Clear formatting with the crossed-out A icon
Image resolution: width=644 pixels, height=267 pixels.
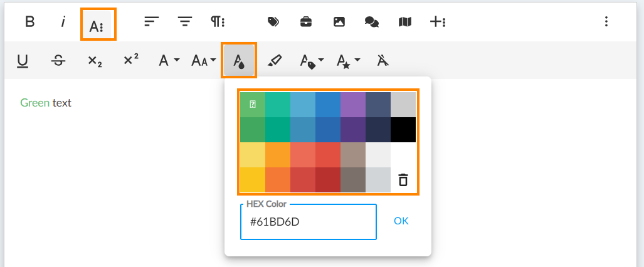click(383, 60)
